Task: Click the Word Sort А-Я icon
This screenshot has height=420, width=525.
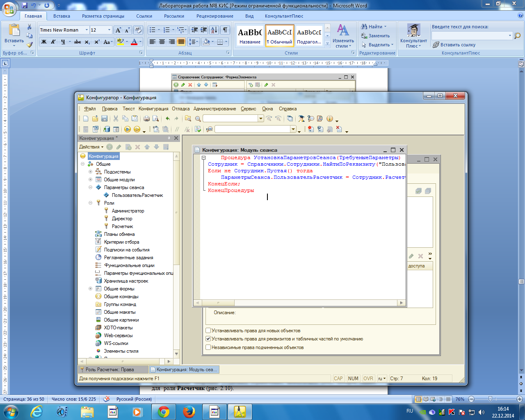Action: [x=214, y=30]
